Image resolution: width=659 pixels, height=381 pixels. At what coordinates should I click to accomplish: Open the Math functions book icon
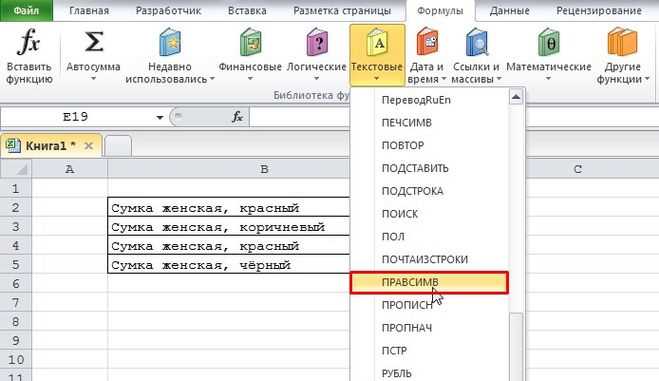tap(548, 42)
